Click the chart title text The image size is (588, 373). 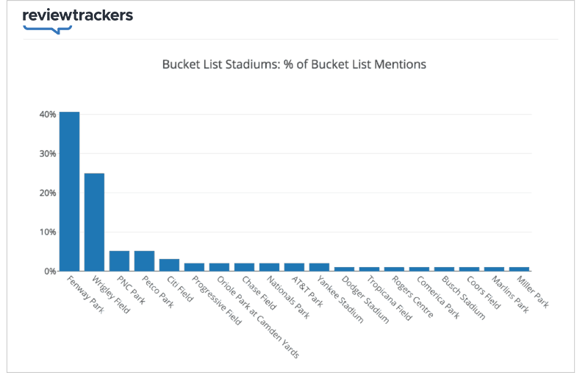click(x=294, y=64)
